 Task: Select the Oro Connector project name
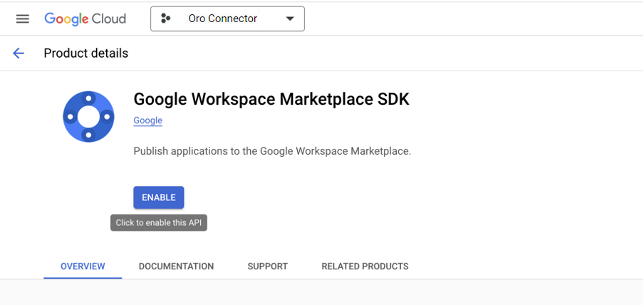(x=222, y=19)
